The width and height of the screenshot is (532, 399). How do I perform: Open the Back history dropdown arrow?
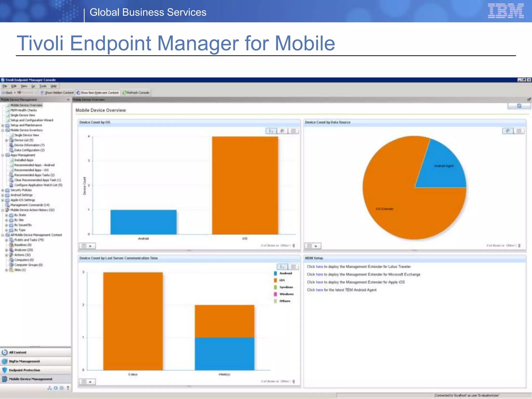tap(15, 93)
